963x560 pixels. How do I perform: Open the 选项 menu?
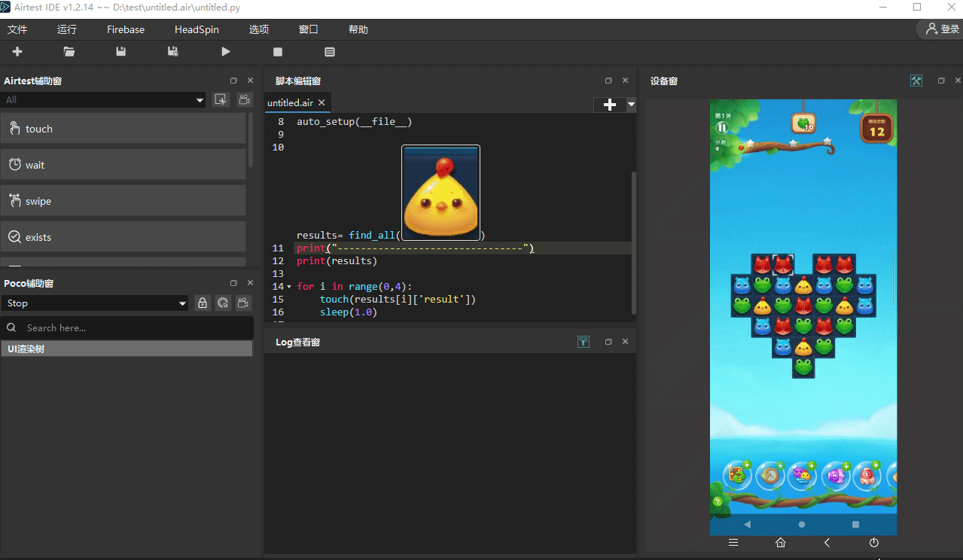pos(259,29)
